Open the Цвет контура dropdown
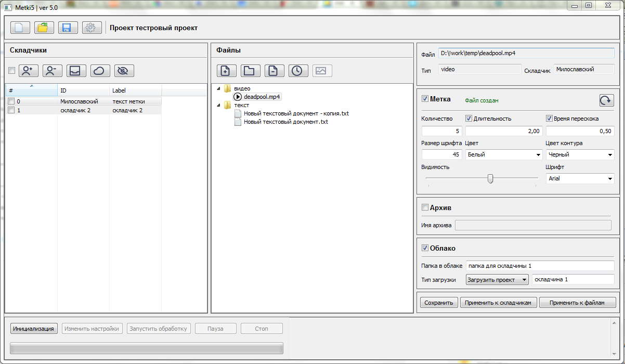Viewport: 625px width, 364px height. [580, 154]
